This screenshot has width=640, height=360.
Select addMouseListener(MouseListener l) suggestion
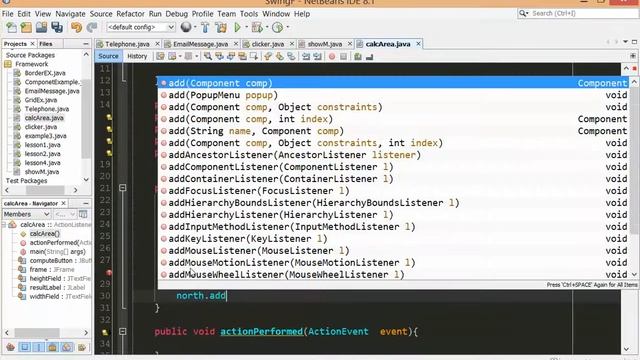[x=393, y=251]
